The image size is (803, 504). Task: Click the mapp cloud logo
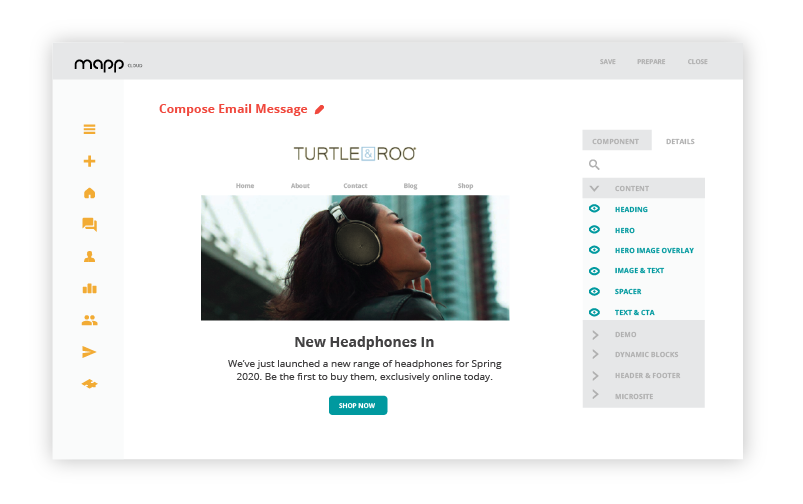(108, 65)
